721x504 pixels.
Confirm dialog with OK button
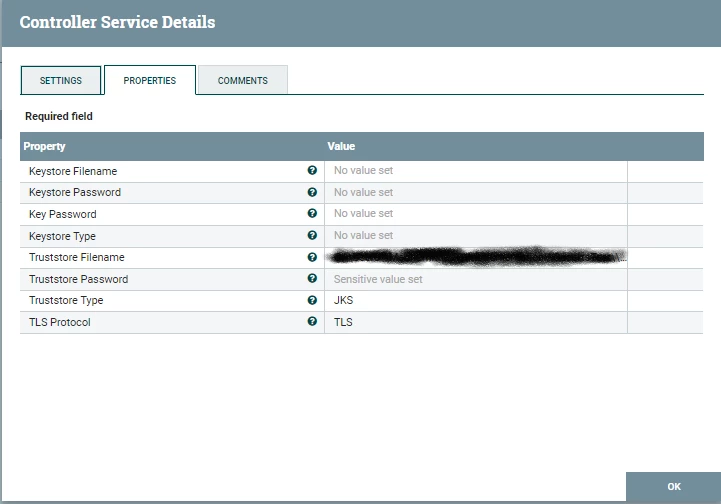[x=674, y=487]
